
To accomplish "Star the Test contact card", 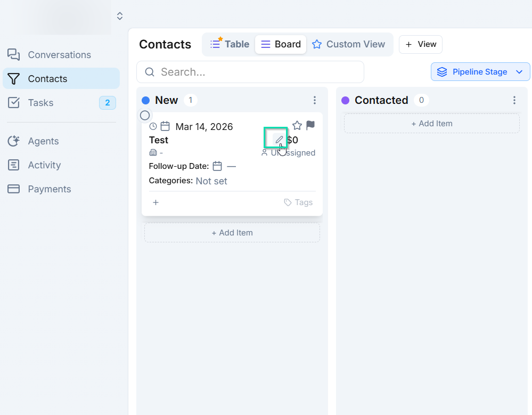I will point(297,126).
